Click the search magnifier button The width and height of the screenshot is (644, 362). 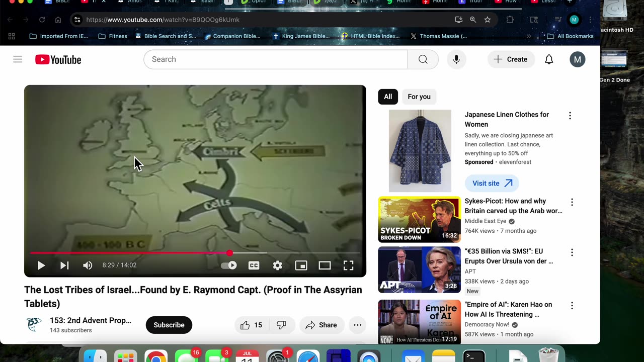pyautogui.click(x=423, y=59)
